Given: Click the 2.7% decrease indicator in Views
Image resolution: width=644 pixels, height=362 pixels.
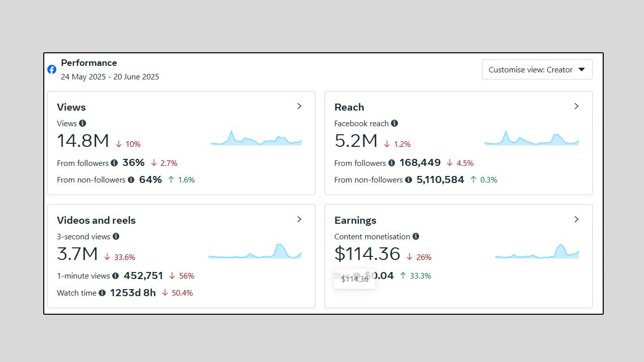Looking at the screenshot, I should coord(164,163).
